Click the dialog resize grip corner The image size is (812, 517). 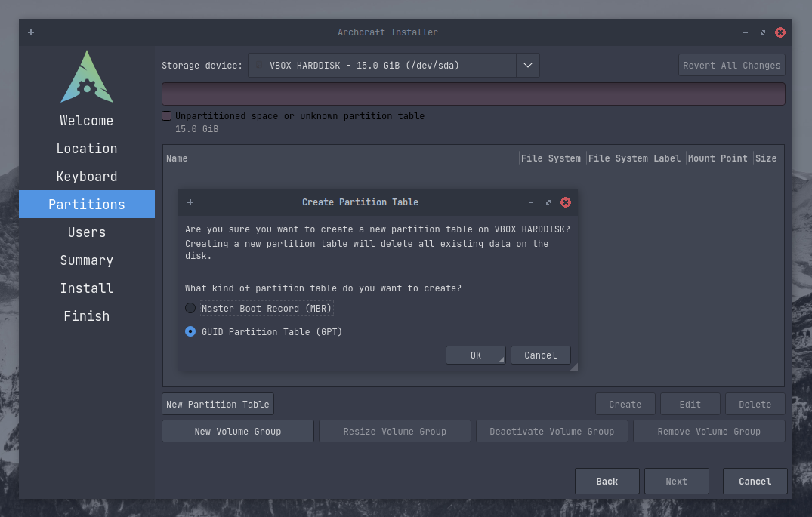click(574, 367)
